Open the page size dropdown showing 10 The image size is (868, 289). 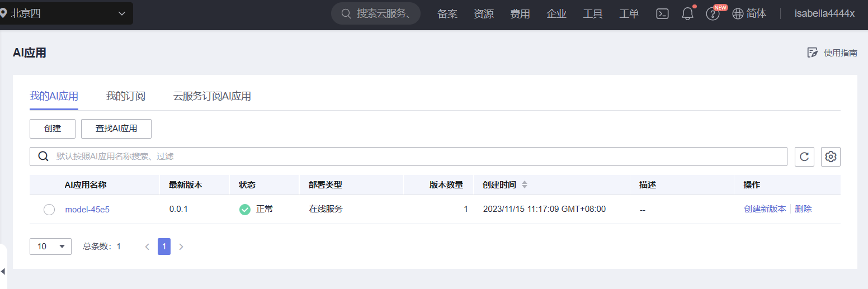click(50, 246)
